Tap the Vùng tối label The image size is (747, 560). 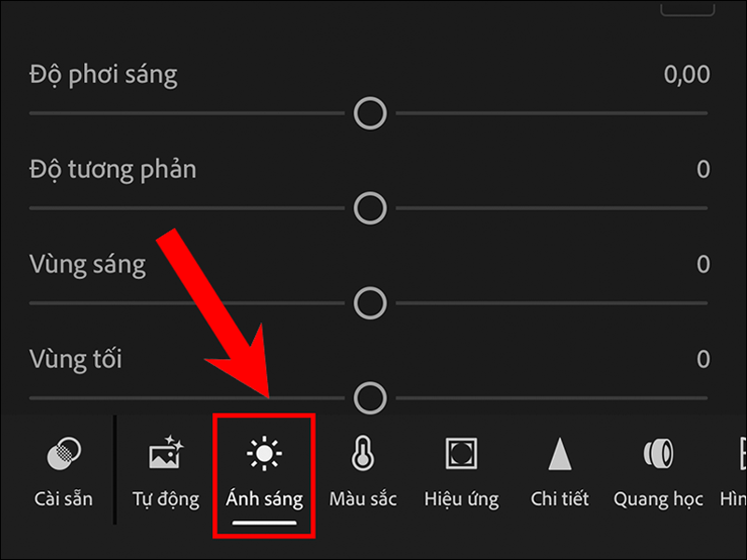point(76,359)
